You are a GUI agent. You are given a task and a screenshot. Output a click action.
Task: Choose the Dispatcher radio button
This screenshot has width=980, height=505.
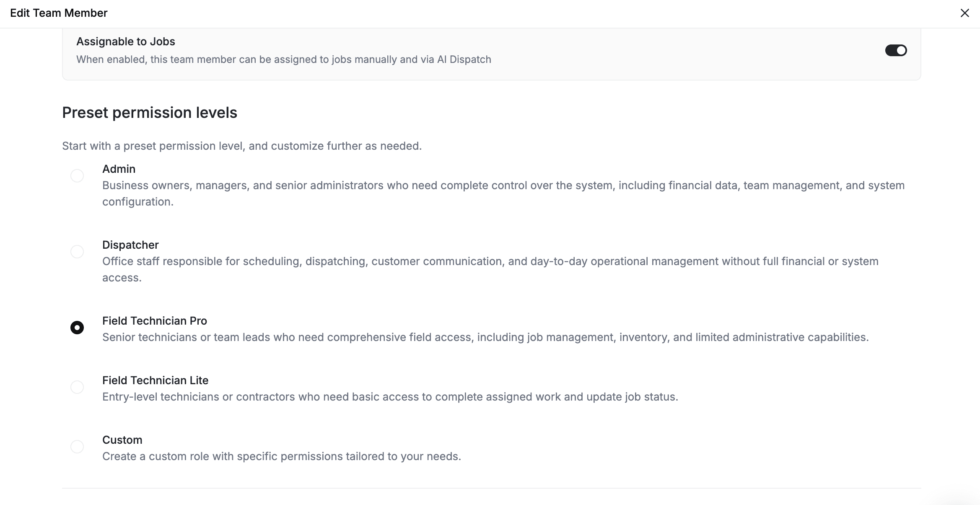click(77, 252)
